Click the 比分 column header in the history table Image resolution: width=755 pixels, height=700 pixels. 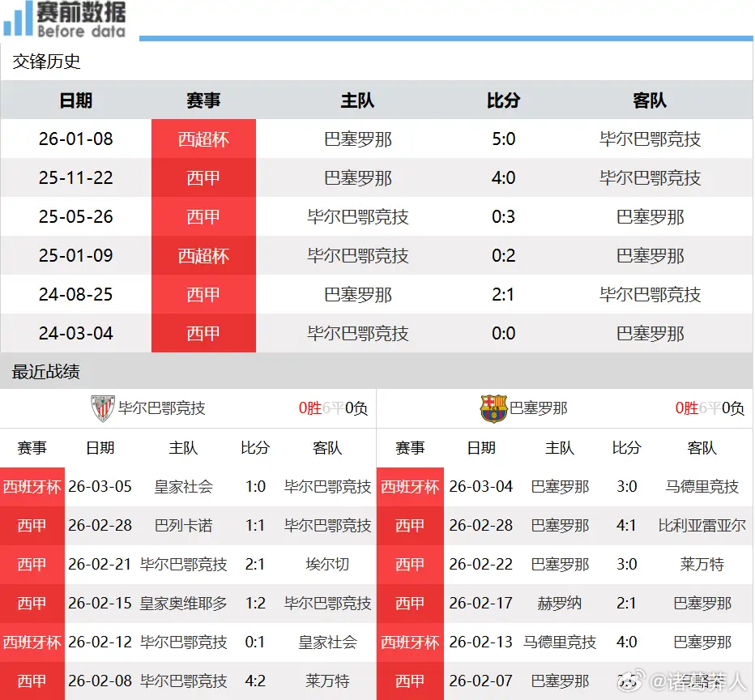[504, 100]
